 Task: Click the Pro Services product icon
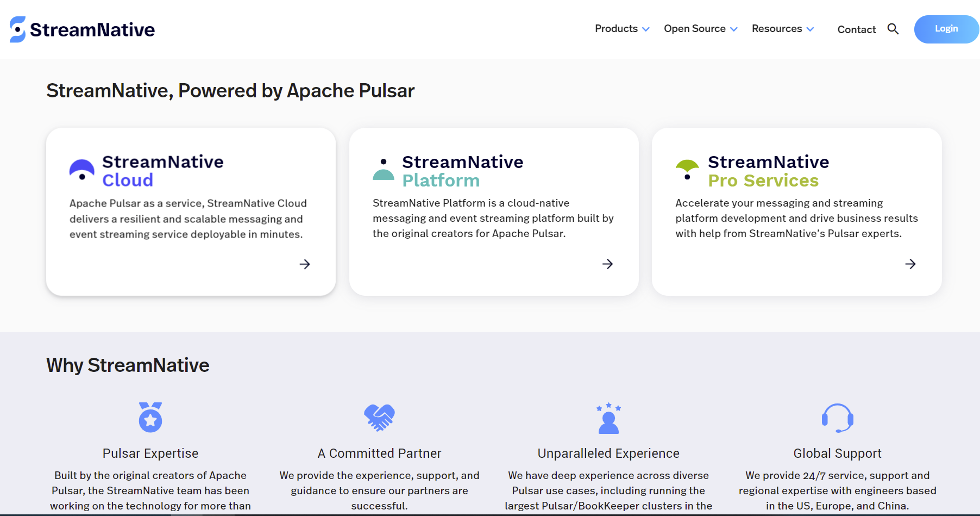[x=687, y=170]
